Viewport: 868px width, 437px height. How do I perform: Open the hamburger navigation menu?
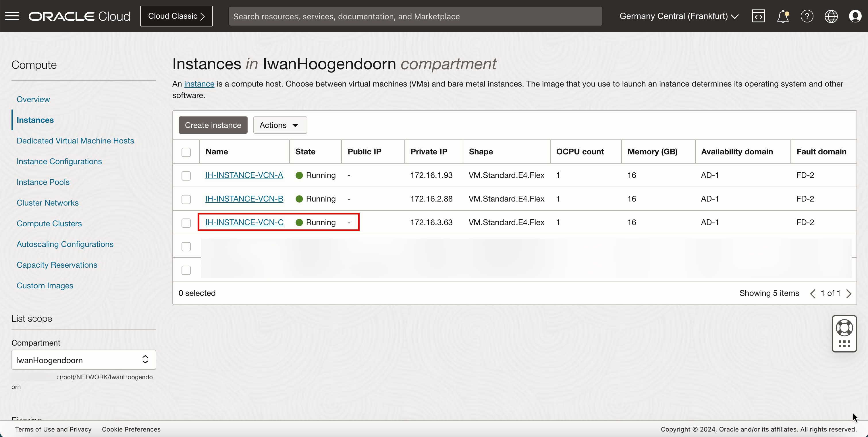pyautogui.click(x=12, y=16)
